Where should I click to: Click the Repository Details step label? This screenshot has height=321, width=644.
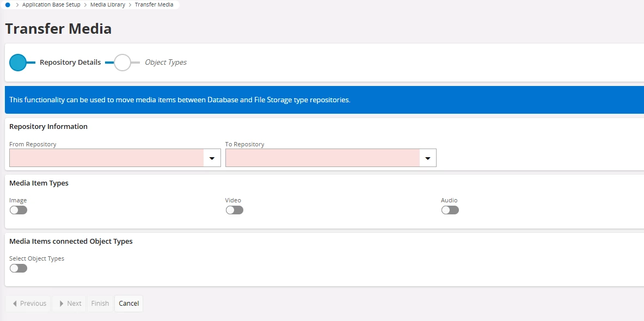(x=70, y=63)
